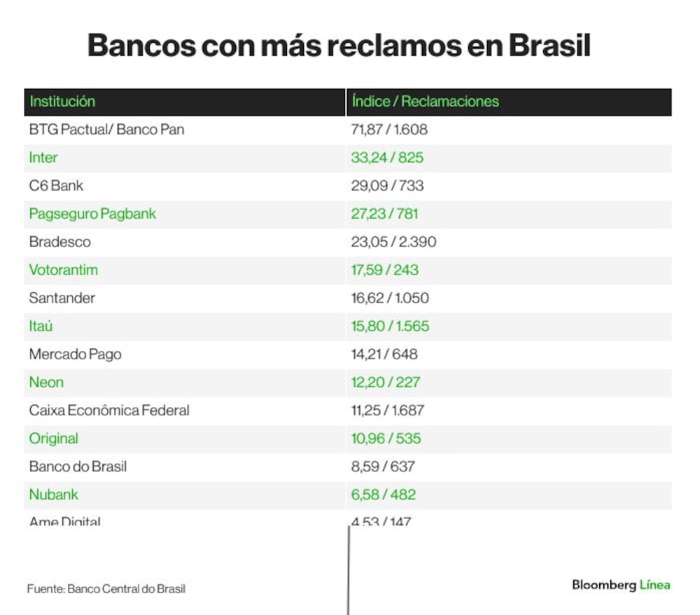Screen dimensions: 700x615
Task: Select the 71,87 / 1.608 value
Action: [x=389, y=130]
